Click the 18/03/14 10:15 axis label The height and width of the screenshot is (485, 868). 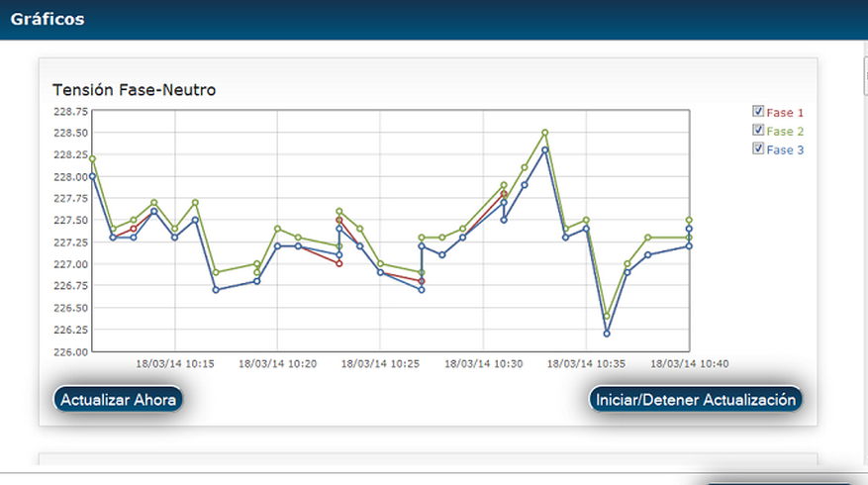175,364
